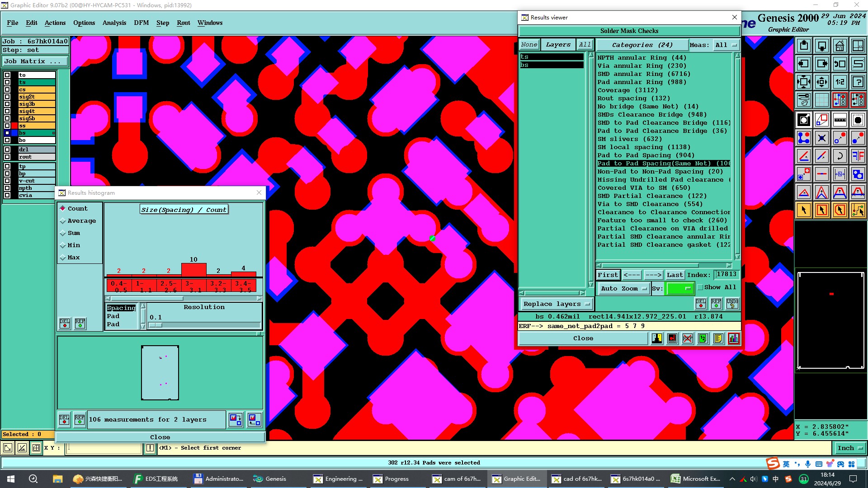Select the mirror feature tool icon
Image resolution: width=868 pixels, height=488 pixels.
click(858, 156)
